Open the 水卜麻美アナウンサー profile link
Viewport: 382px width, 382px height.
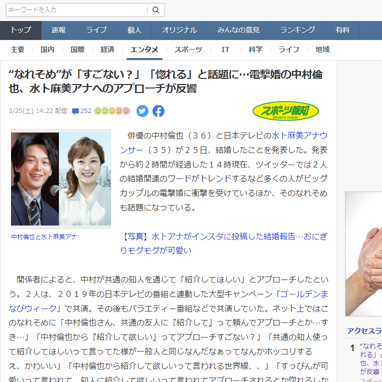click(x=223, y=143)
